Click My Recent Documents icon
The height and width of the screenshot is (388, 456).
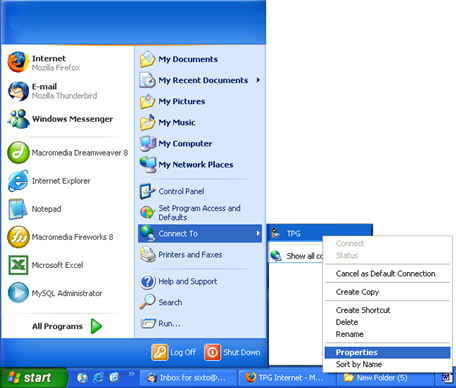pos(147,80)
